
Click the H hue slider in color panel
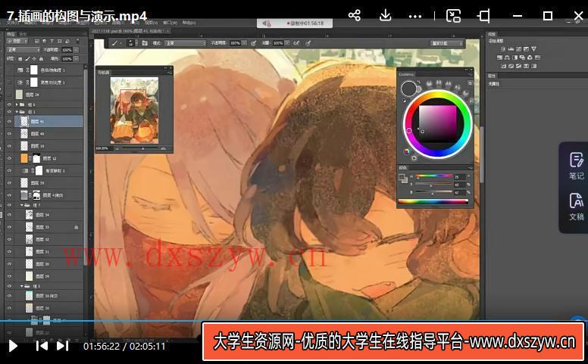click(433, 176)
